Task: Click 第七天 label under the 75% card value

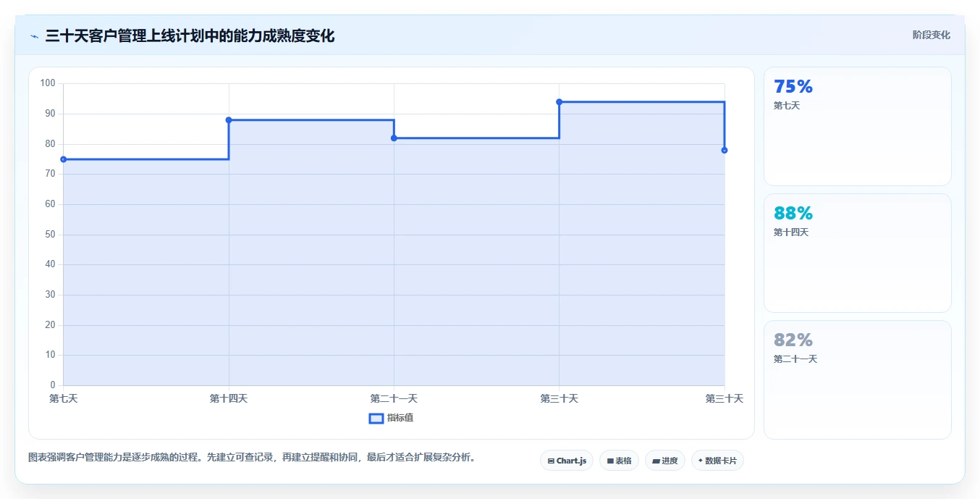Action: tap(787, 106)
